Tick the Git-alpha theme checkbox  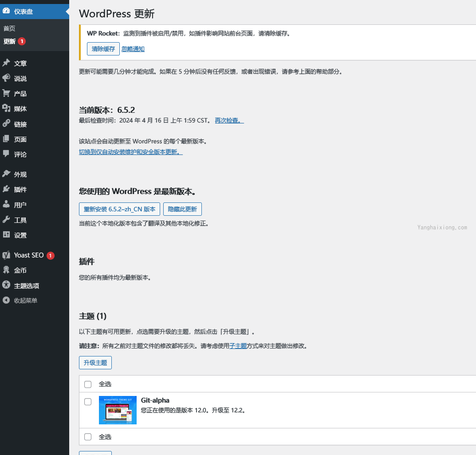(88, 402)
